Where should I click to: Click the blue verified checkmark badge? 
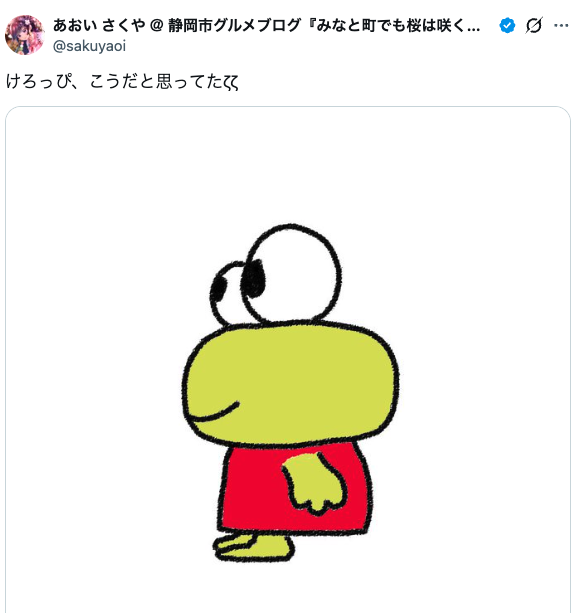pos(507,25)
